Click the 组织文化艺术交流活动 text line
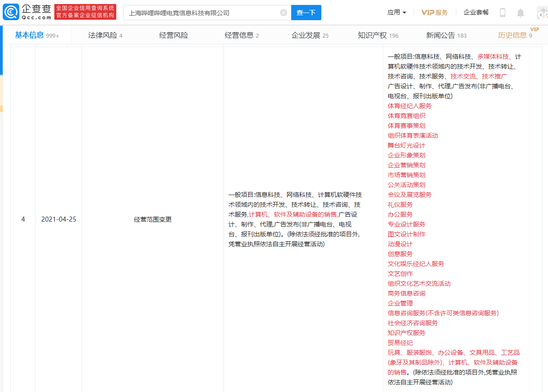 click(x=419, y=283)
